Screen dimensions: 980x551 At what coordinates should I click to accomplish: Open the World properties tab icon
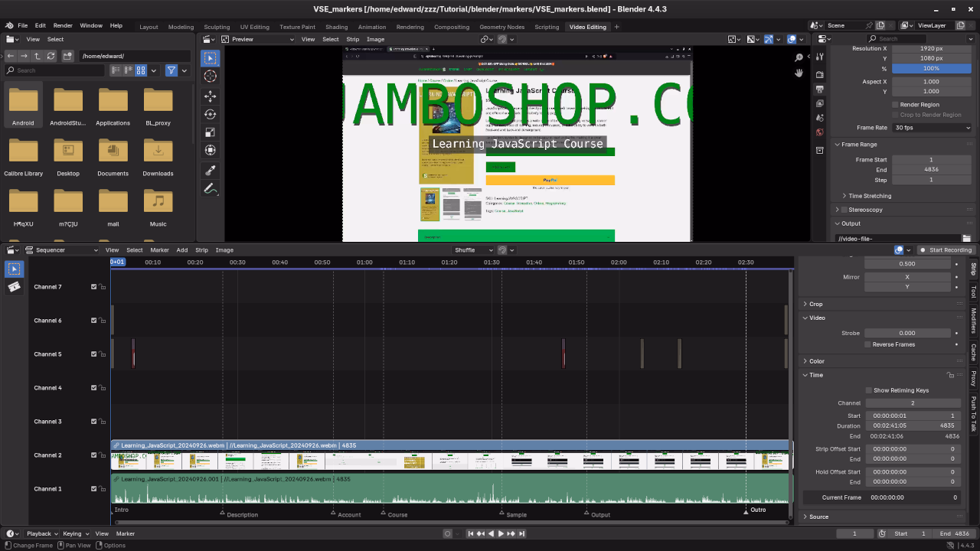point(820,132)
